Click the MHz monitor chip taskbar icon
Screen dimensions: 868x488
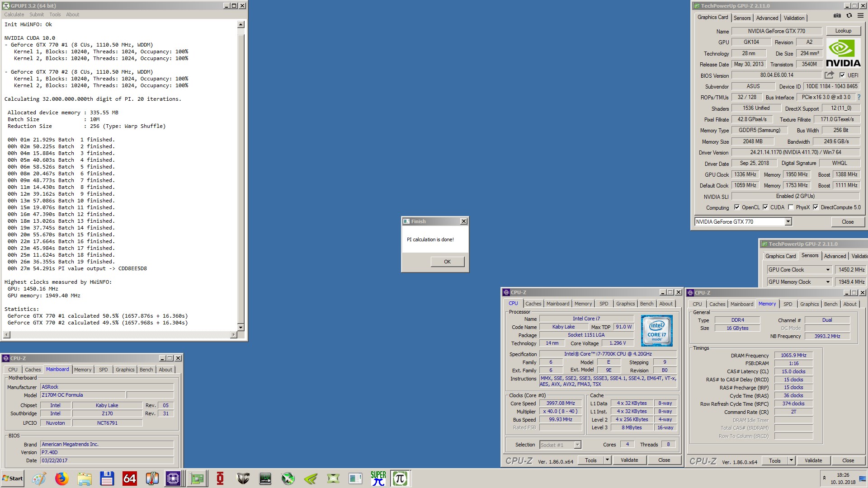click(265, 479)
